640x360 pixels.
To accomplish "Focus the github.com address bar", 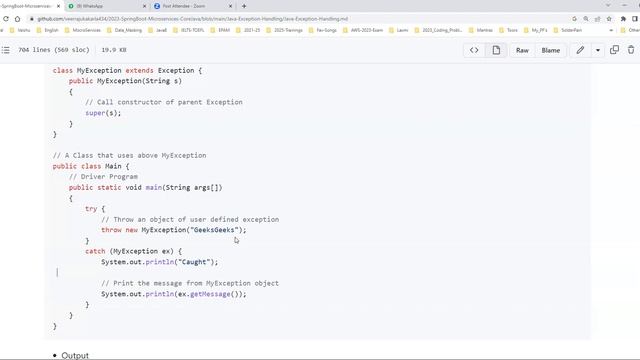I will point(192,19).
